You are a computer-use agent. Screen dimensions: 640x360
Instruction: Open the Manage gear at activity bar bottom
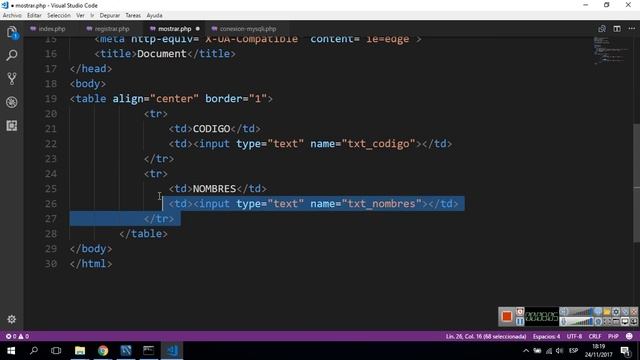pos(12,319)
